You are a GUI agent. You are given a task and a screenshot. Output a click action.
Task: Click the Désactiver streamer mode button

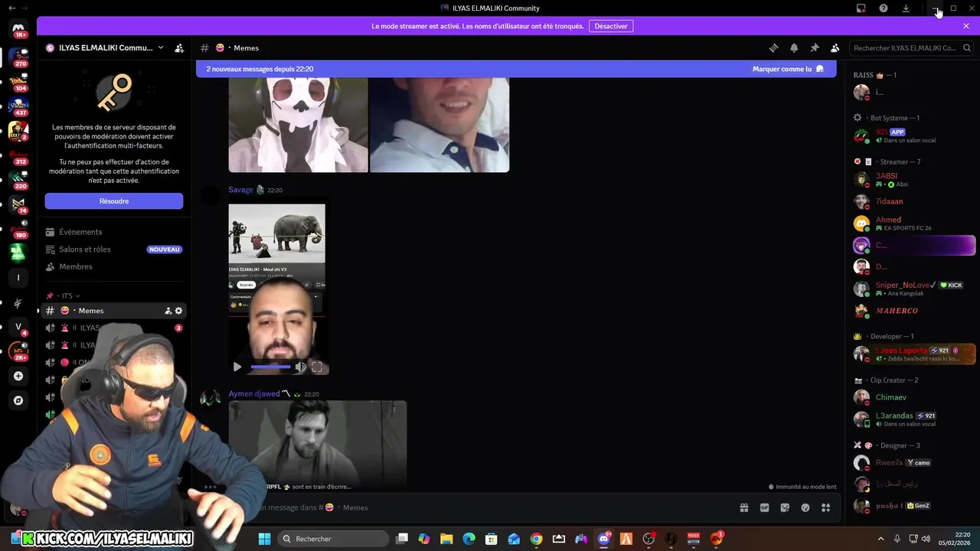(611, 26)
